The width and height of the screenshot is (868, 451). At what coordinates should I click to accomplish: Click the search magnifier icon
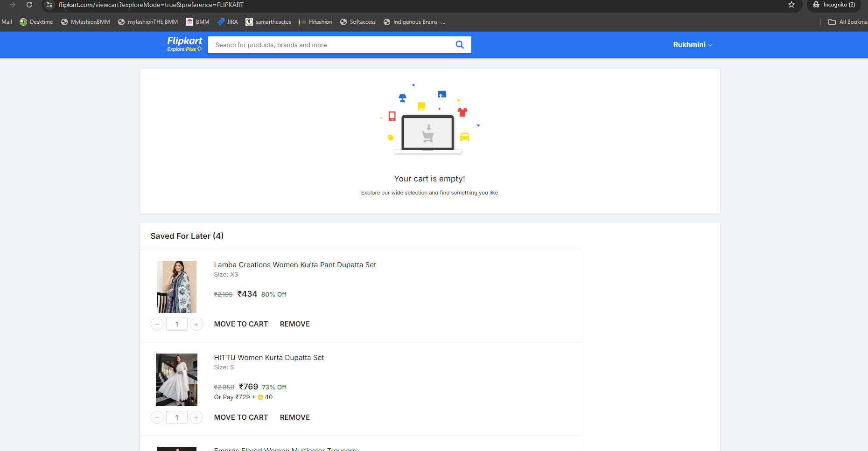(460, 45)
